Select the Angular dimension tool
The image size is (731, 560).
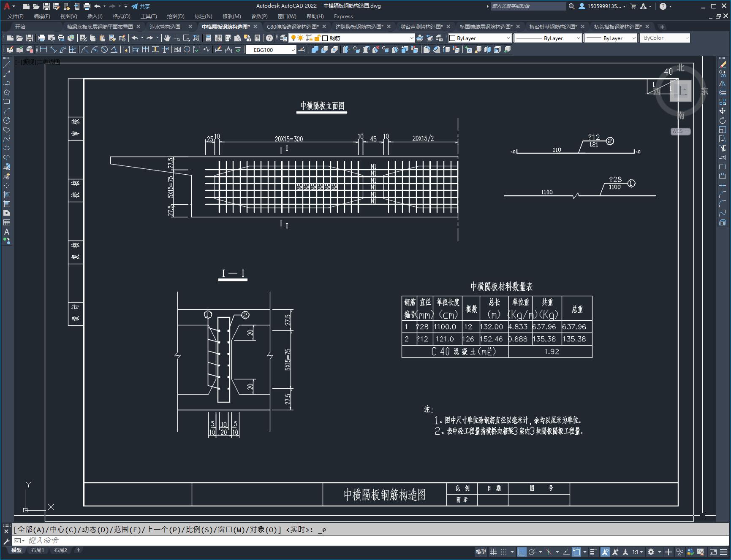[114, 49]
